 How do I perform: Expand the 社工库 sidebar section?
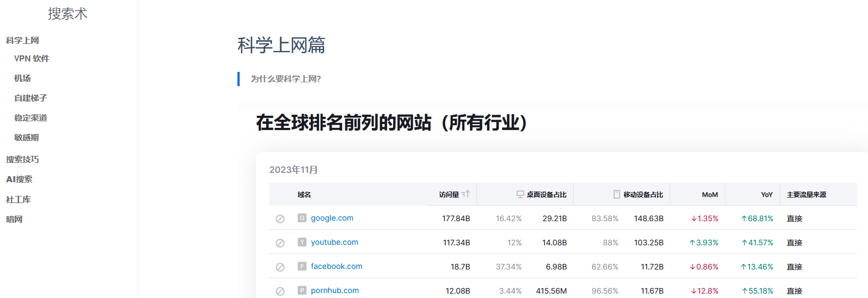point(18,200)
